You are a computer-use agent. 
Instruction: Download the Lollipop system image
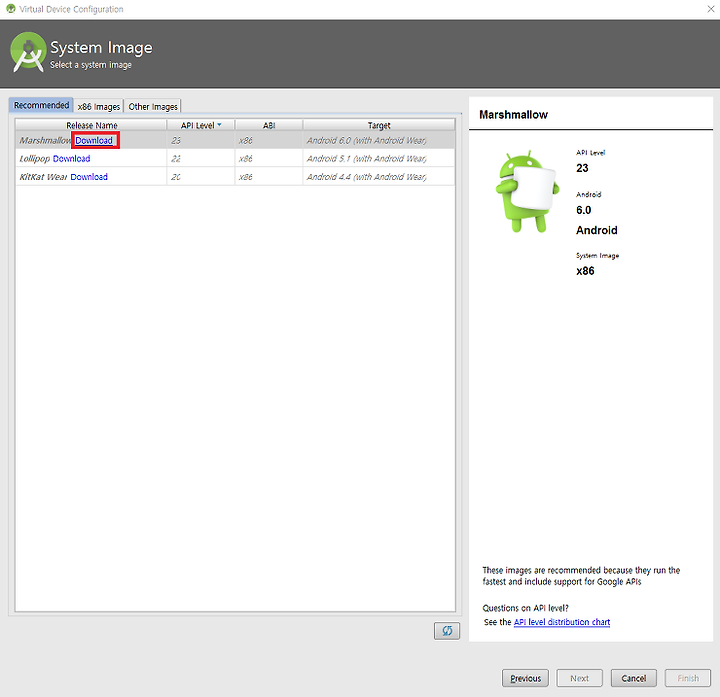click(x=72, y=158)
